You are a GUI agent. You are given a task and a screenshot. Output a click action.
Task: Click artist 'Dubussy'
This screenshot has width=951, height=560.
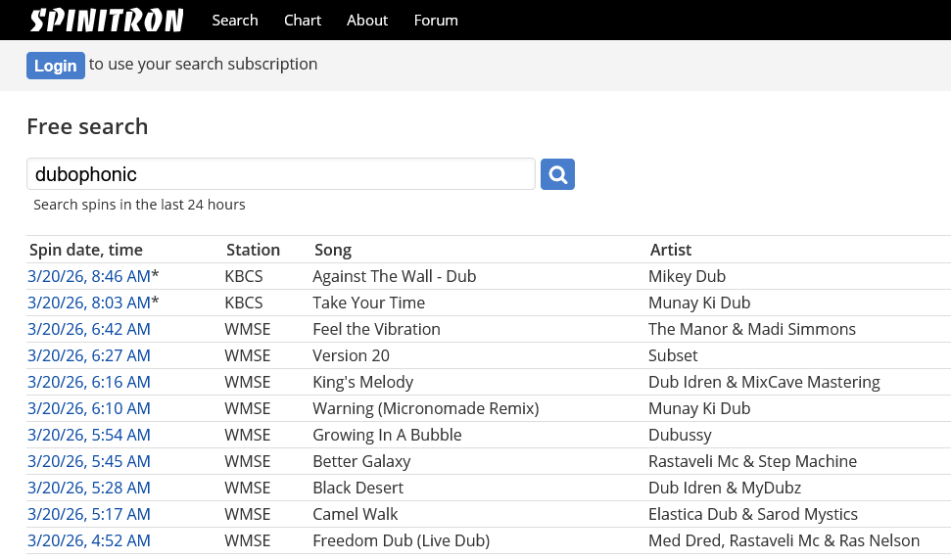[680, 435]
